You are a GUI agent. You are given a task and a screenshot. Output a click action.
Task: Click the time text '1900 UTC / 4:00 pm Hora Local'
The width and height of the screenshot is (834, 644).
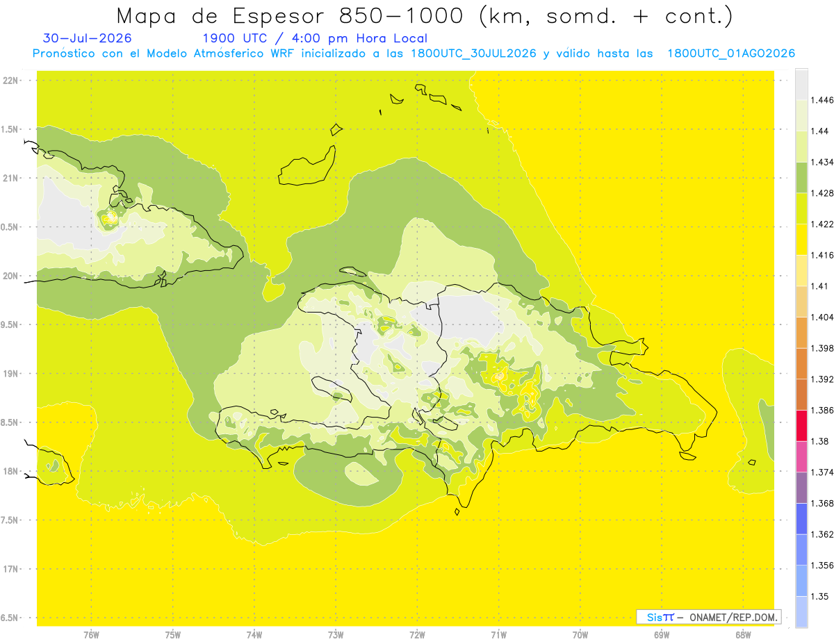[x=315, y=39]
